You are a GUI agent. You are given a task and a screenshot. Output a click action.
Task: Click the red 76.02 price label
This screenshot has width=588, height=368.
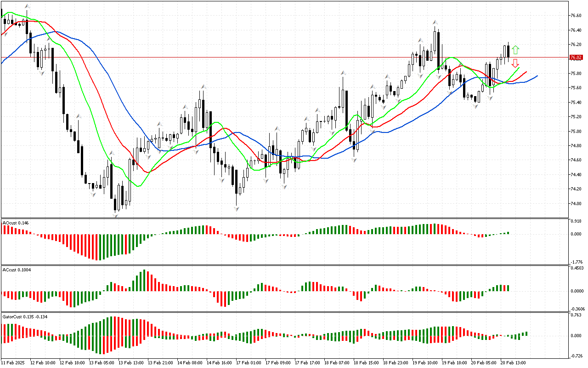pos(575,57)
